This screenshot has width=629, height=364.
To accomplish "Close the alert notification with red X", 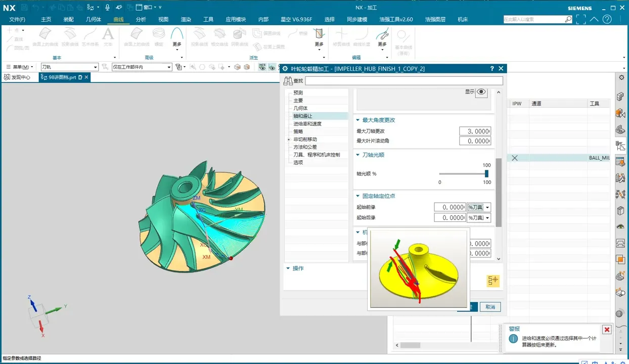I will click(607, 330).
